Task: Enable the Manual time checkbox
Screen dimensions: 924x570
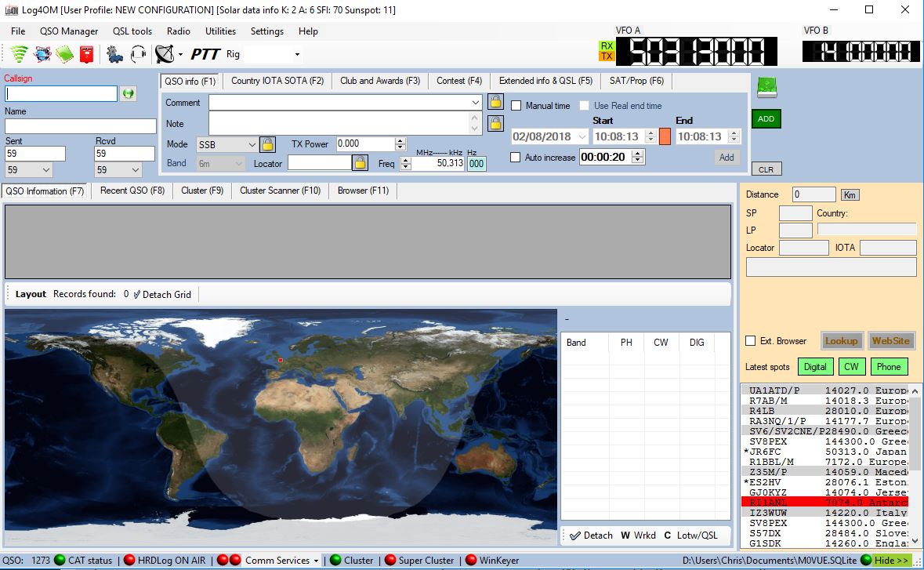Action: 516,106
